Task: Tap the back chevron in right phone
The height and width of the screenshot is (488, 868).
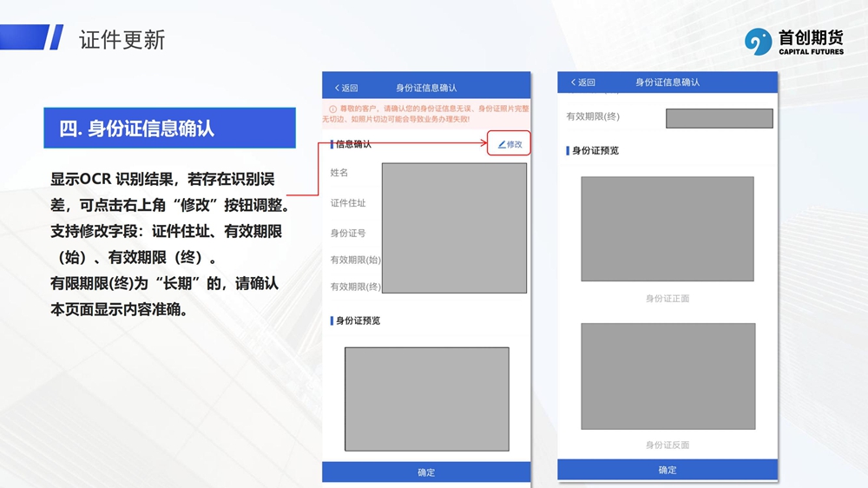Action: (x=573, y=82)
